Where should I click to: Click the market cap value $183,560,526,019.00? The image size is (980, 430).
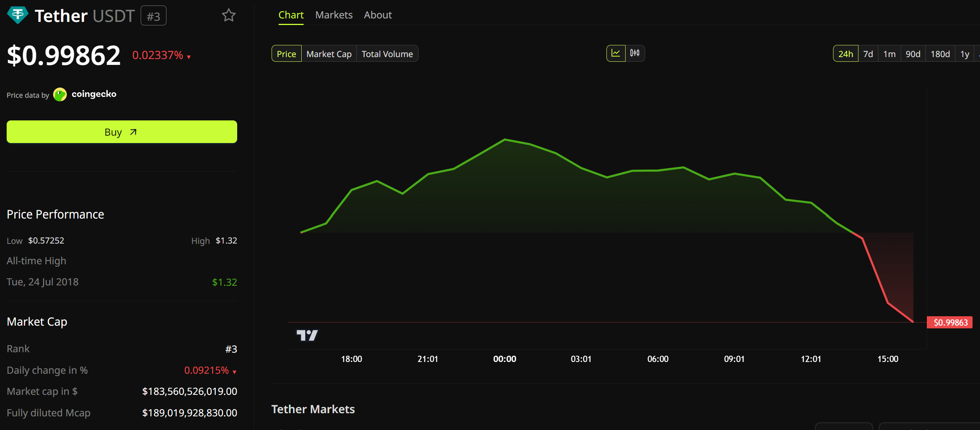pyautogui.click(x=190, y=391)
